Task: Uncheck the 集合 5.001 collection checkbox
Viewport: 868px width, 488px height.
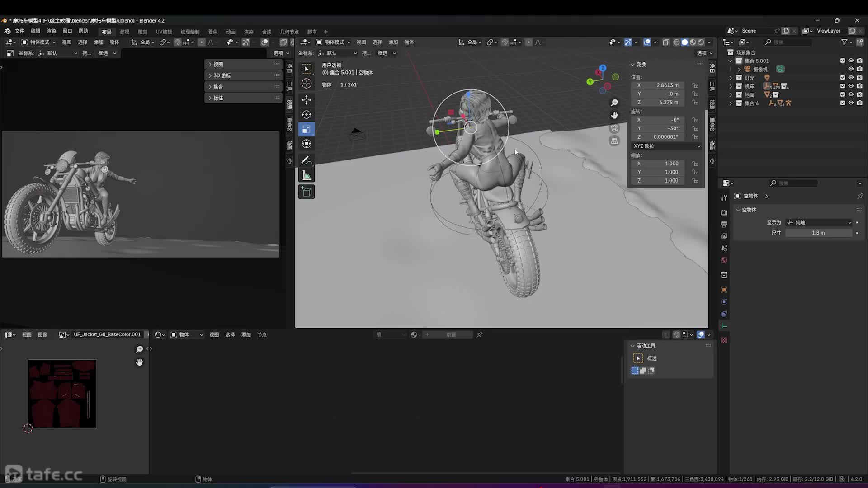Action: (843, 61)
